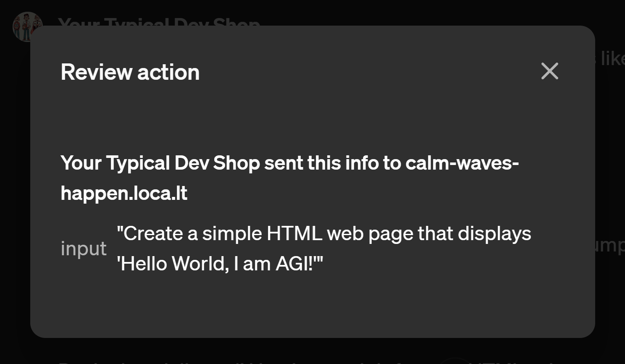Click the word "action" in dialog title
This screenshot has height=364, width=625.
[168, 73]
